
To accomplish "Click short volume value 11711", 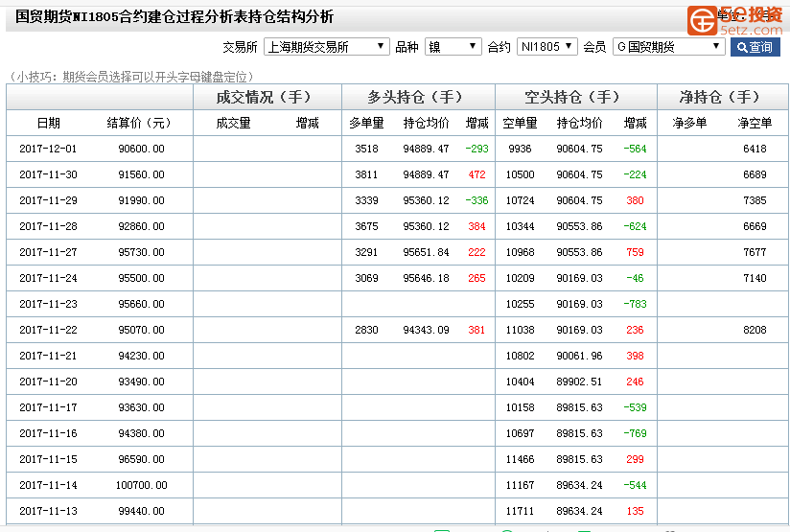I will tap(520, 511).
